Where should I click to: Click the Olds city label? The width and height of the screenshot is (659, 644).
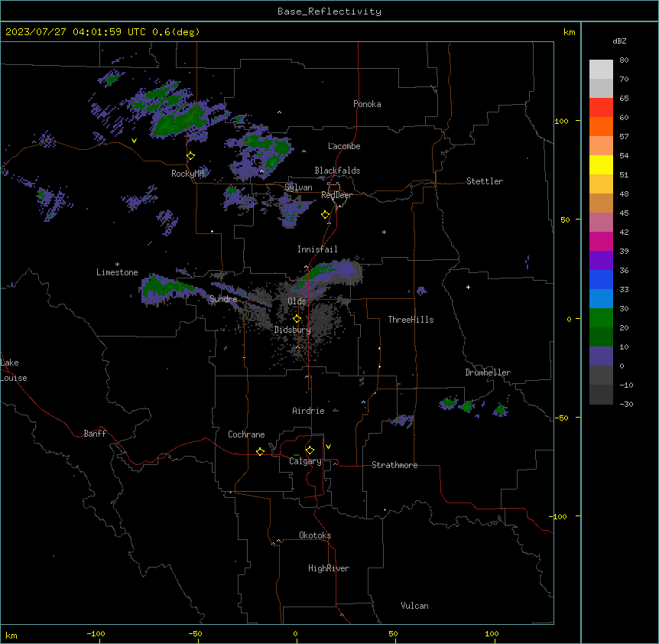click(297, 301)
